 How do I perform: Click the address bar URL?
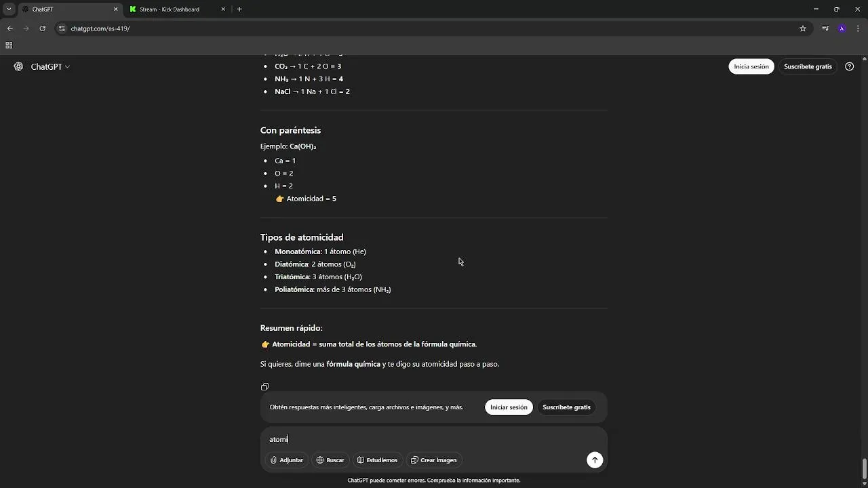[x=100, y=28]
